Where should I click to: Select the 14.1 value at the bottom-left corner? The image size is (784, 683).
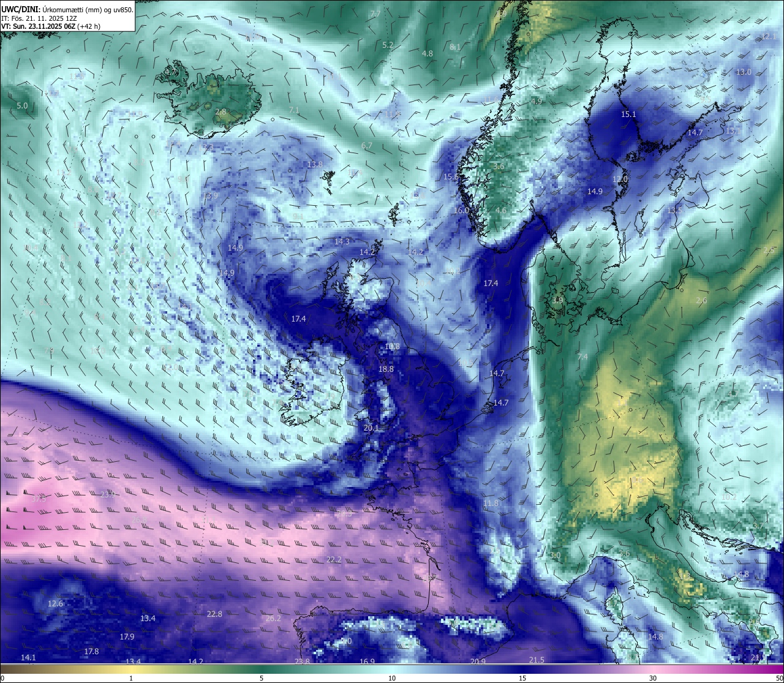[28, 658]
